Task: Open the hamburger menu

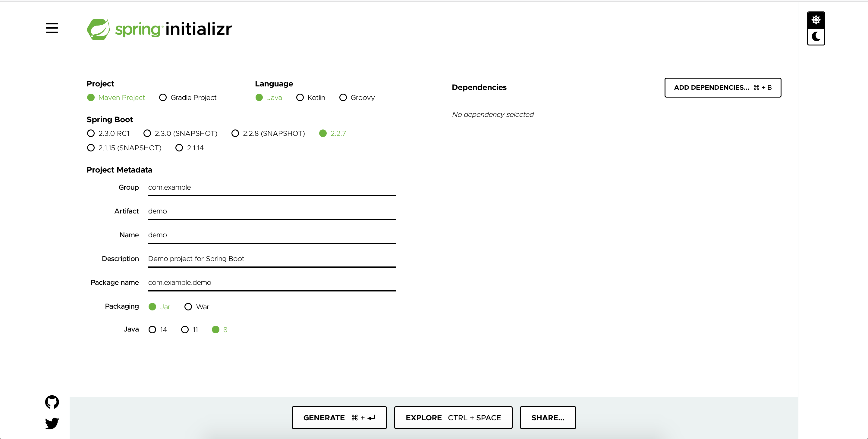Action: (52, 28)
